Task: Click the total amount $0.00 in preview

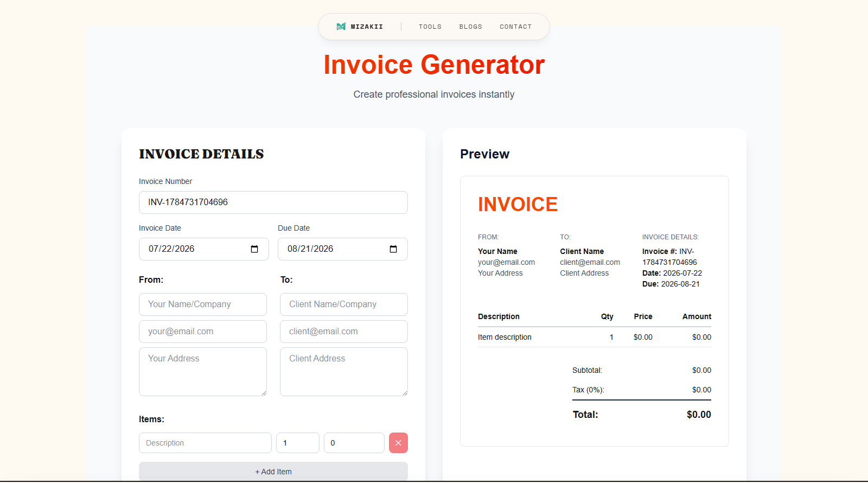Action: [x=699, y=415]
